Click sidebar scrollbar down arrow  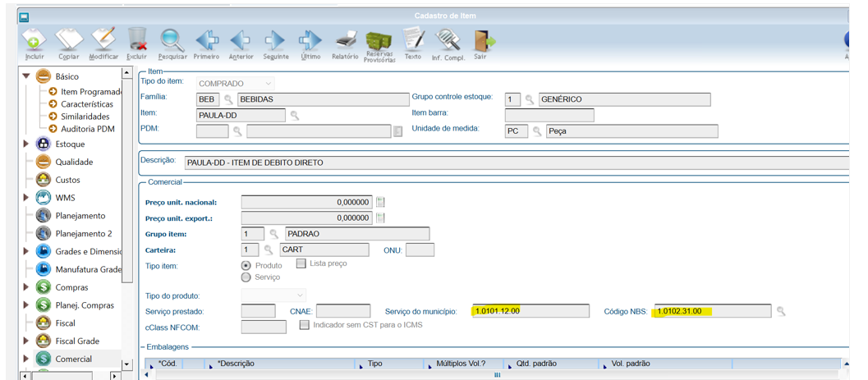pos(126,364)
